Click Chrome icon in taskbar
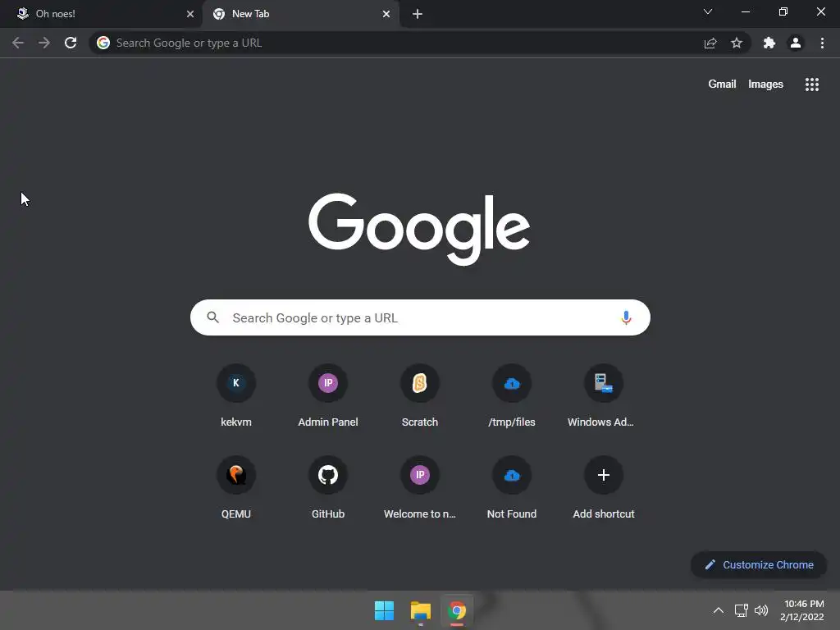Viewport: 840px width, 630px height. [457, 610]
